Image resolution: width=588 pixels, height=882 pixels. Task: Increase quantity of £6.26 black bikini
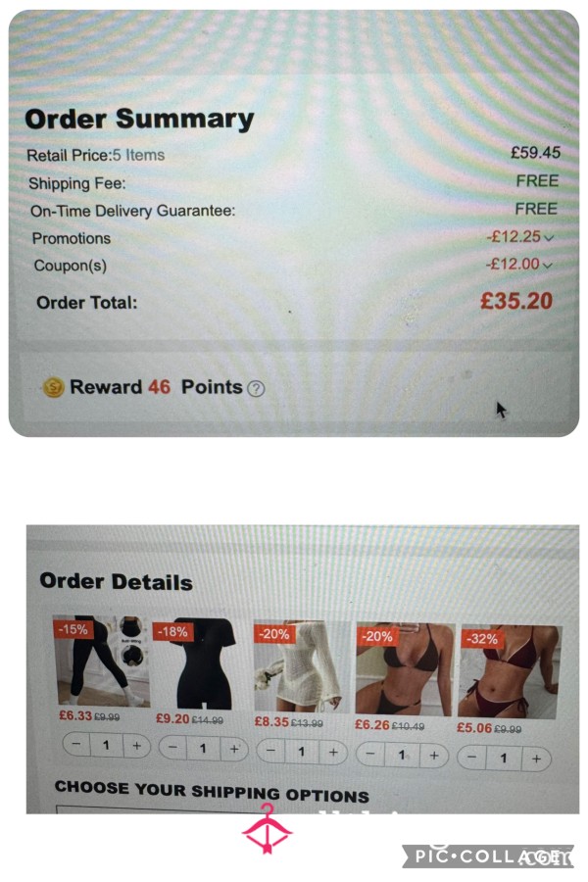point(434,756)
